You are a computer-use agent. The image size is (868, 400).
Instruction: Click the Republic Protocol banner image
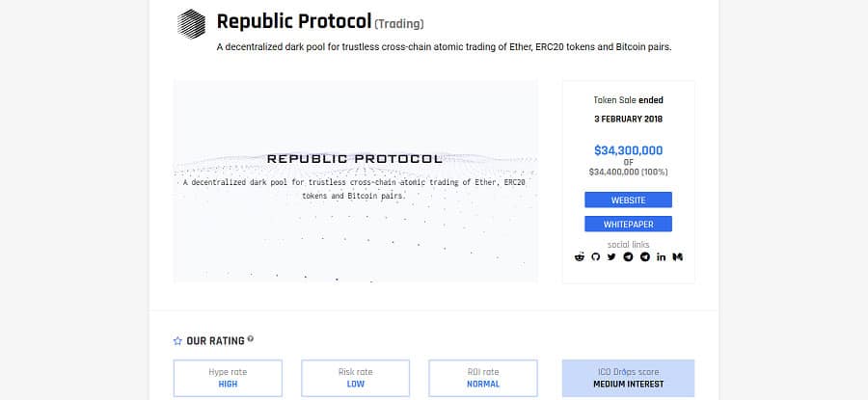(356, 181)
